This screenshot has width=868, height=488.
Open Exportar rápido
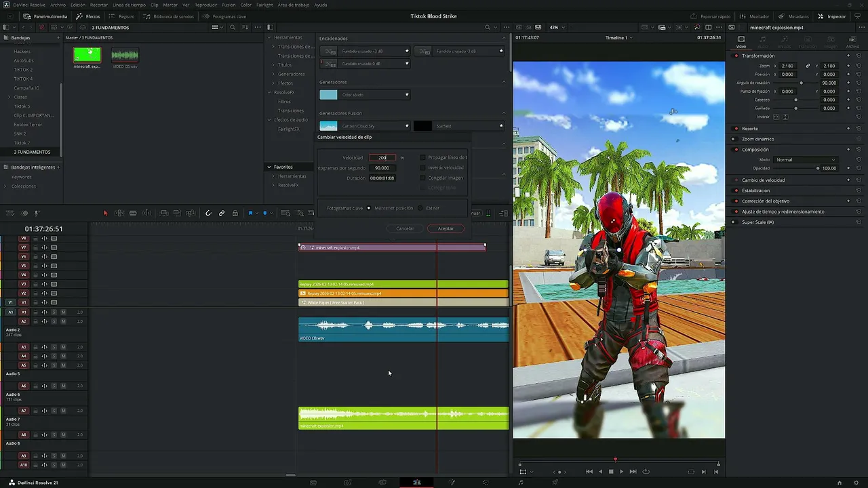tap(711, 16)
